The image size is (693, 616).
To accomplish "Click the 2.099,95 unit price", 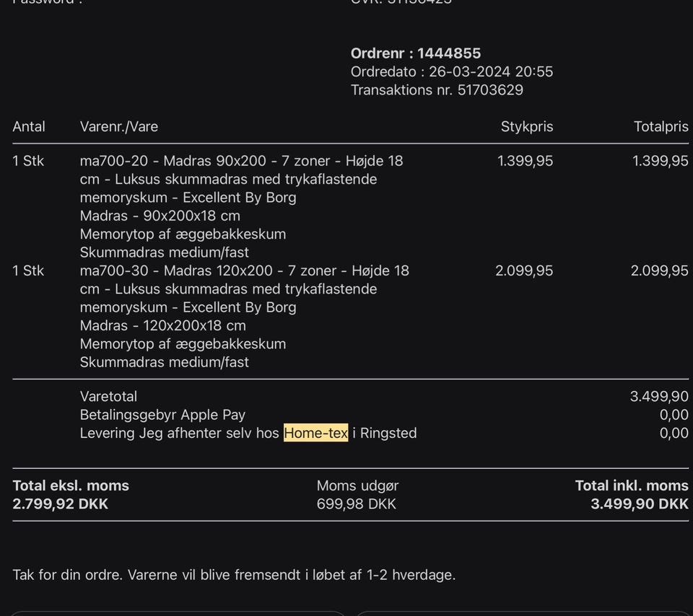I will tap(524, 270).
